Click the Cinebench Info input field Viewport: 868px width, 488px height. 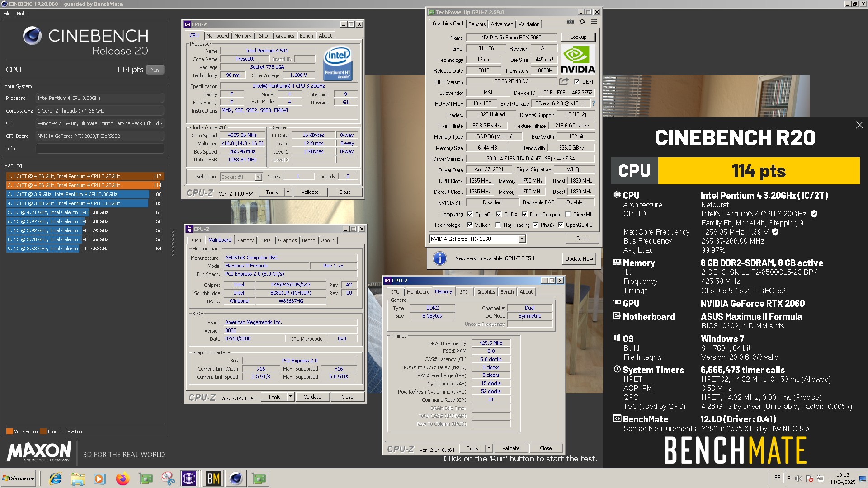(x=100, y=149)
